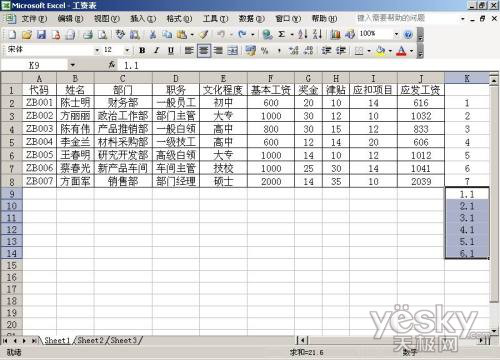Click the insert function fx icon
The image size is (500, 360).
click(112, 65)
